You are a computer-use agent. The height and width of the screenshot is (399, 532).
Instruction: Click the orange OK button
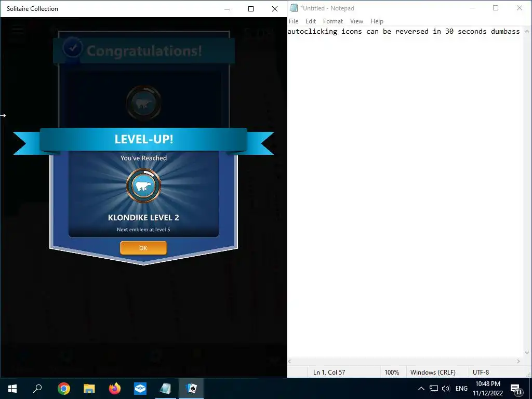[143, 248]
